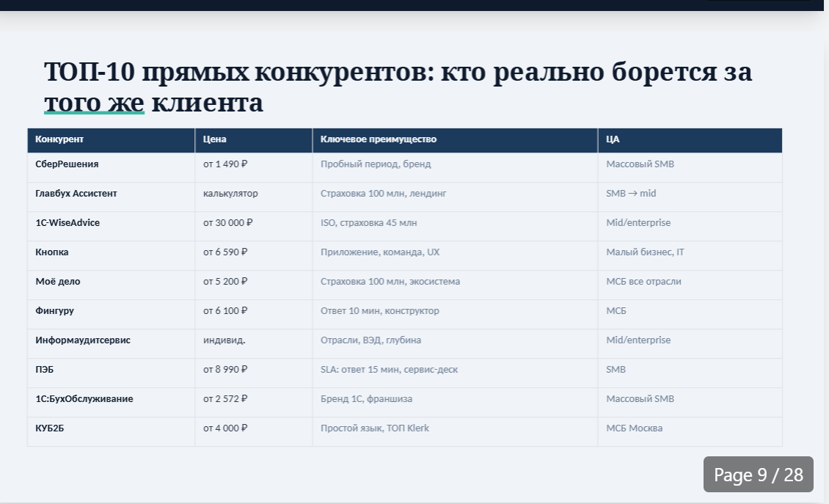
Task: Select the Кнопка competitor cell
Action: click(111, 256)
